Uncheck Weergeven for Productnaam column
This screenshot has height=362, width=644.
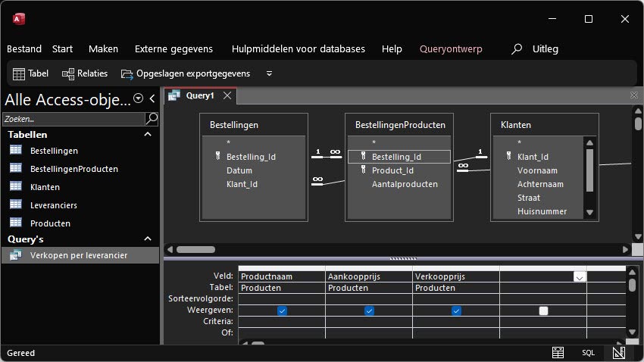282,311
